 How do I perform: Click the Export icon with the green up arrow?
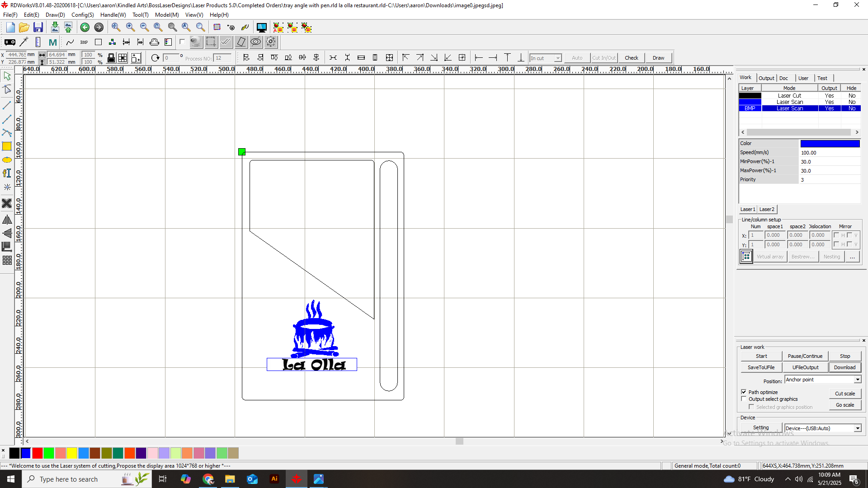pyautogui.click(x=68, y=28)
